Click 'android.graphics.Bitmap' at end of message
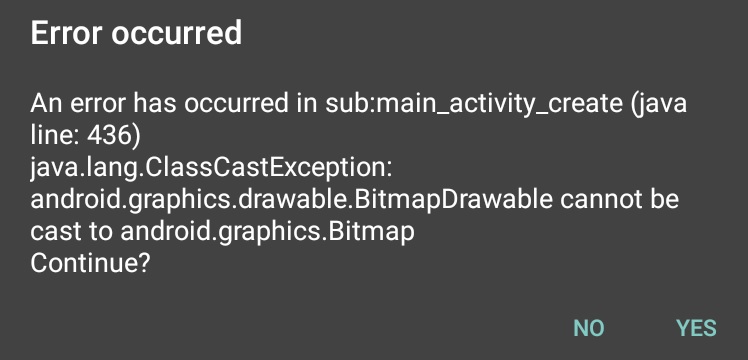Screen dimensions: 748x360 point(267,232)
